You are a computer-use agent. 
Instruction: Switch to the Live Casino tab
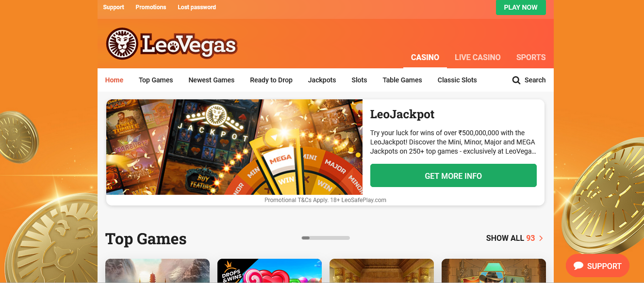pos(478,57)
